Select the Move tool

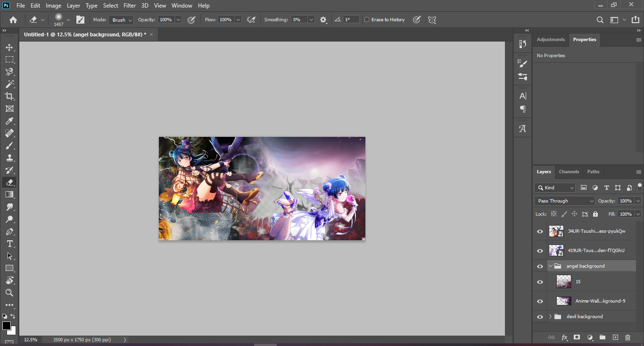pyautogui.click(x=9, y=47)
